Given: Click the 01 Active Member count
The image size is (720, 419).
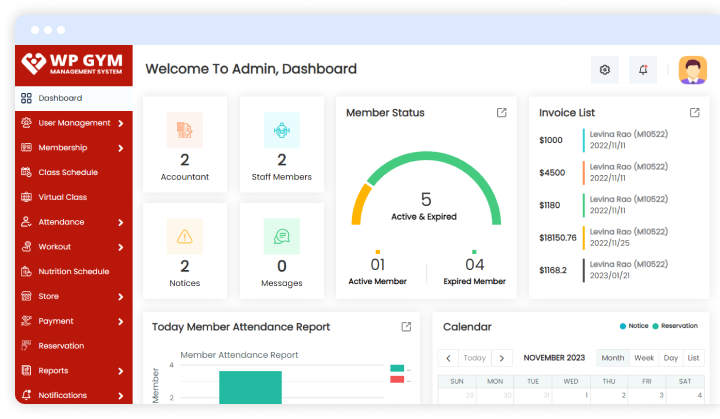Looking at the screenshot, I should click(377, 265).
